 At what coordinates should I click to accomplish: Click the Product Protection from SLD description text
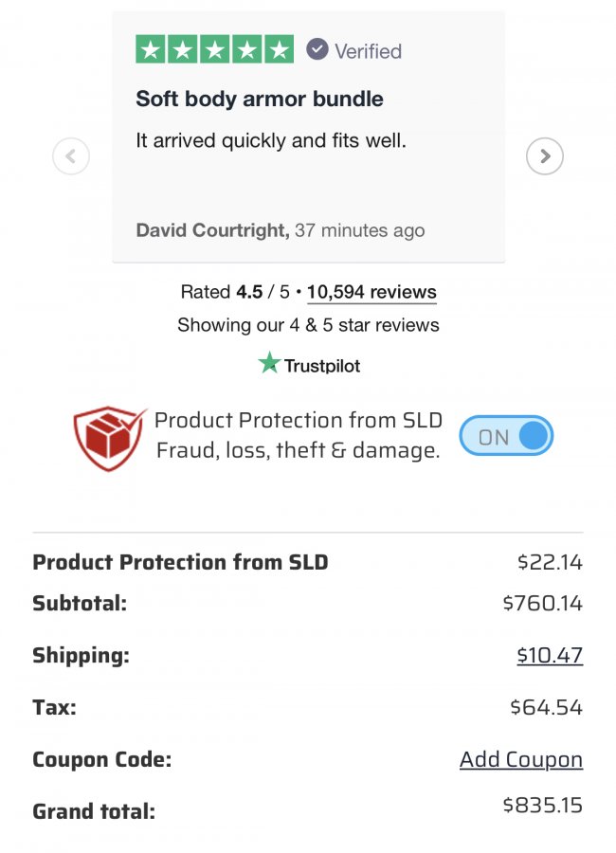(x=299, y=435)
